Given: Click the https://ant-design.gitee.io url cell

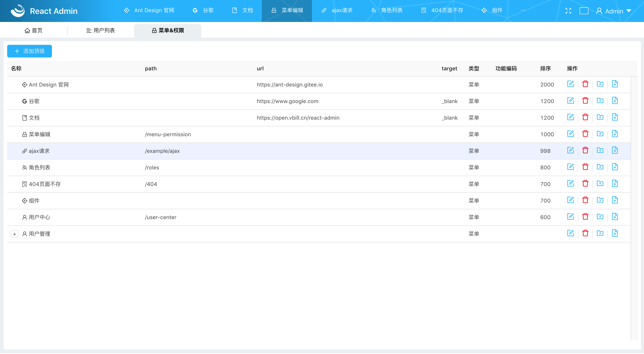Looking at the screenshot, I should 290,85.
